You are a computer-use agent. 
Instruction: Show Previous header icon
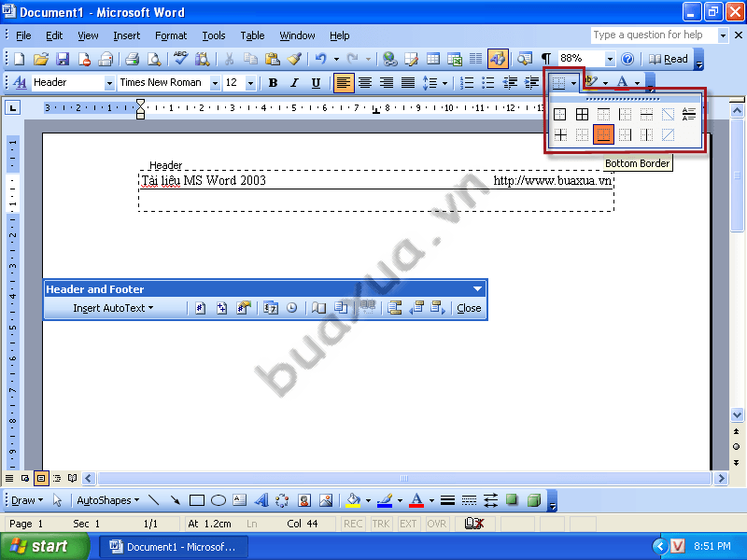(x=416, y=308)
